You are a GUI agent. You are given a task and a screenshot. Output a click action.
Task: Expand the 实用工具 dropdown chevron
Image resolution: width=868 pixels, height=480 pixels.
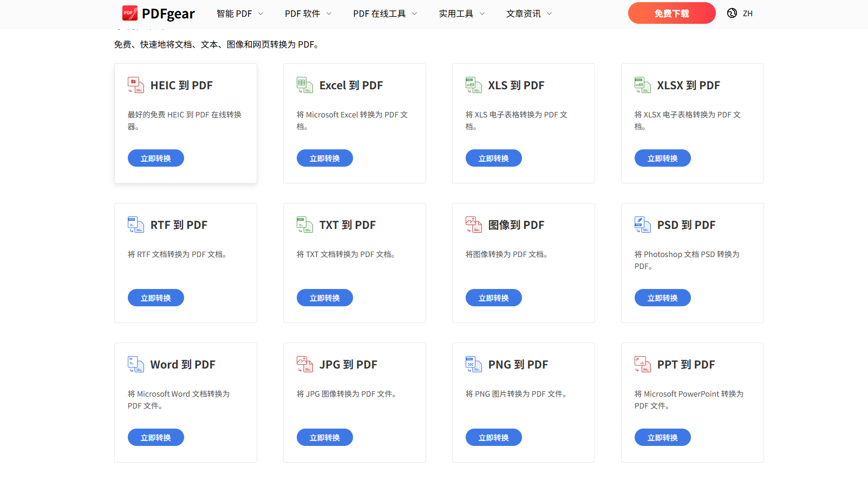pyautogui.click(x=482, y=14)
